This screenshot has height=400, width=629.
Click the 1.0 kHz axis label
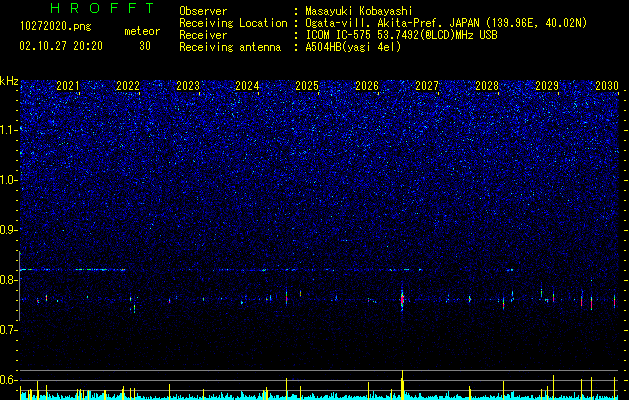click(8, 180)
